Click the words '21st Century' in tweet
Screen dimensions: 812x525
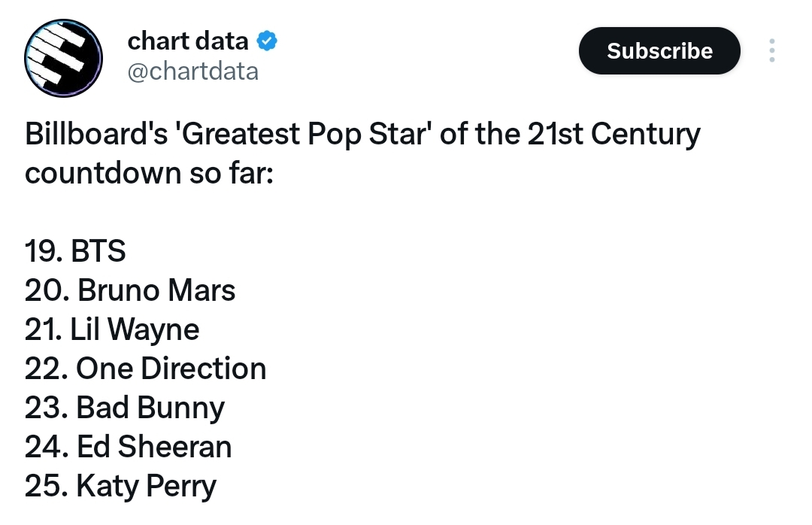(614, 134)
